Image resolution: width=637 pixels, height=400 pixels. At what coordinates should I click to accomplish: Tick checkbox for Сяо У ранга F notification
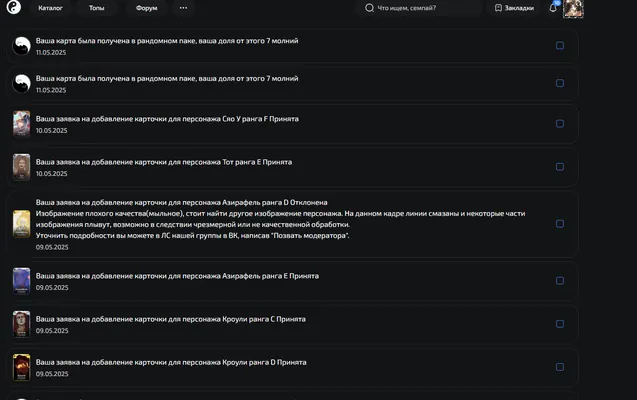(560, 123)
